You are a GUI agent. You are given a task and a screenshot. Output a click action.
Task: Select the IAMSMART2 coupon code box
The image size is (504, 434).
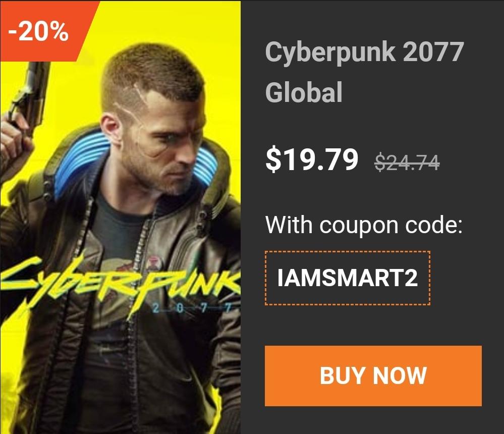coord(348,278)
